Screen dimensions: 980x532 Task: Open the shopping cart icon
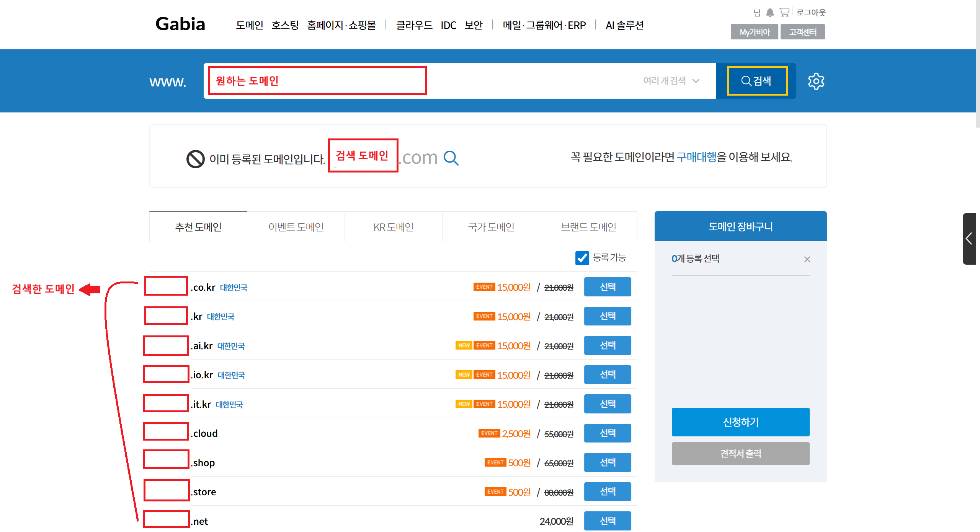pyautogui.click(x=784, y=13)
